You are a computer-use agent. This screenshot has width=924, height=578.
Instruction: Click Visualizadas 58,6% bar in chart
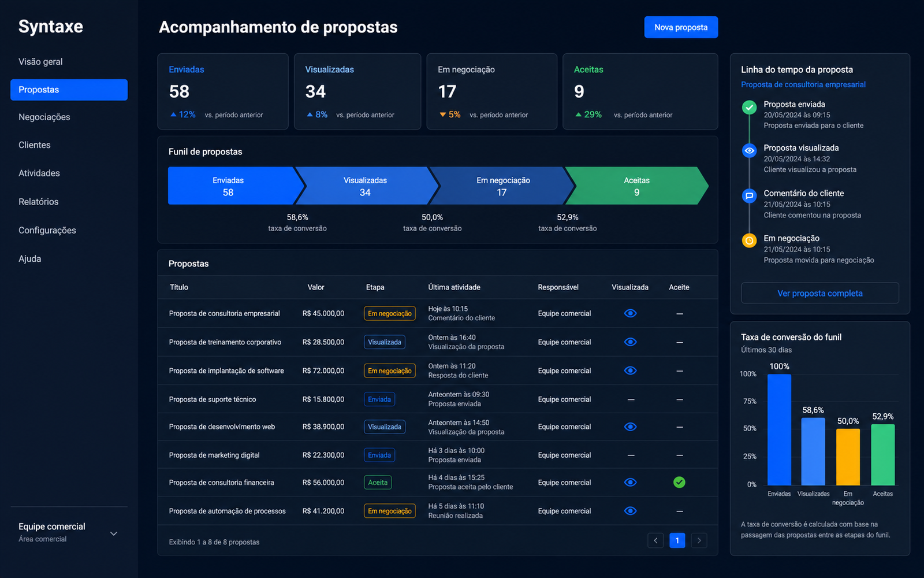(813, 451)
